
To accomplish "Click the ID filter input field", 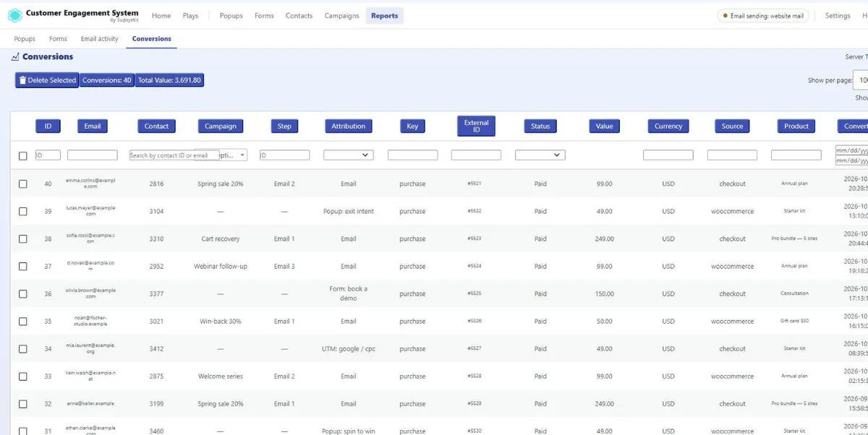I will (x=48, y=155).
